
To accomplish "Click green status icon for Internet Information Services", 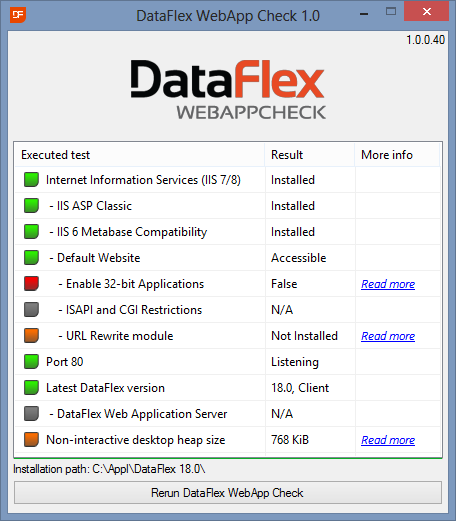I will pos(31,180).
